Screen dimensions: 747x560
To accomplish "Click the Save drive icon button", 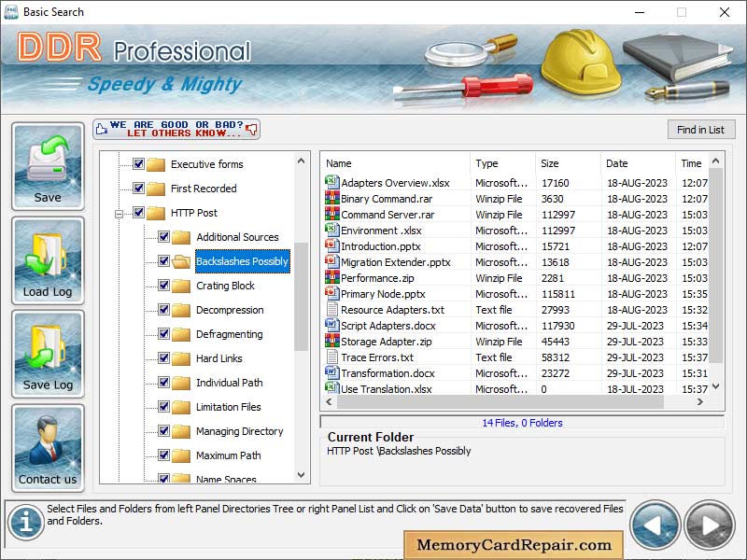I will [48, 166].
